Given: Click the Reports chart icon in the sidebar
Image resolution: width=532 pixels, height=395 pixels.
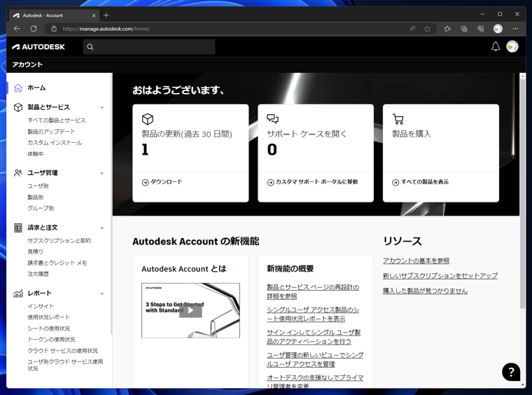Looking at the screenshot, I should [18, 293].
